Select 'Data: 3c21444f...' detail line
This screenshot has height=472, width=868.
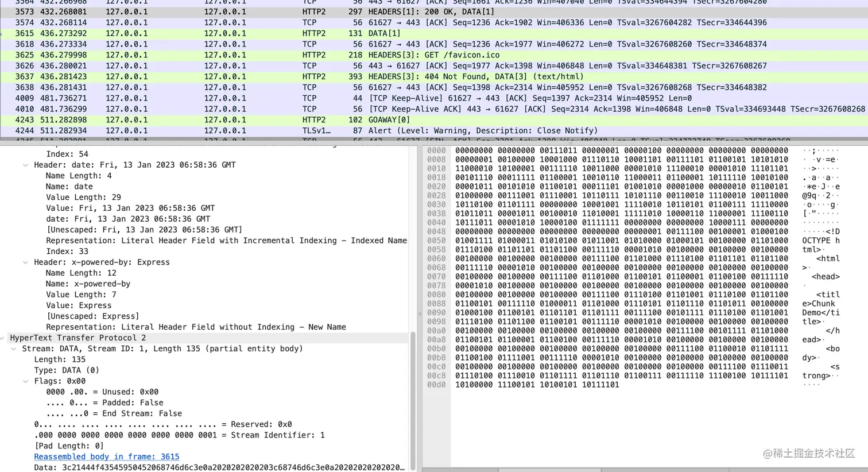(219, 468)
